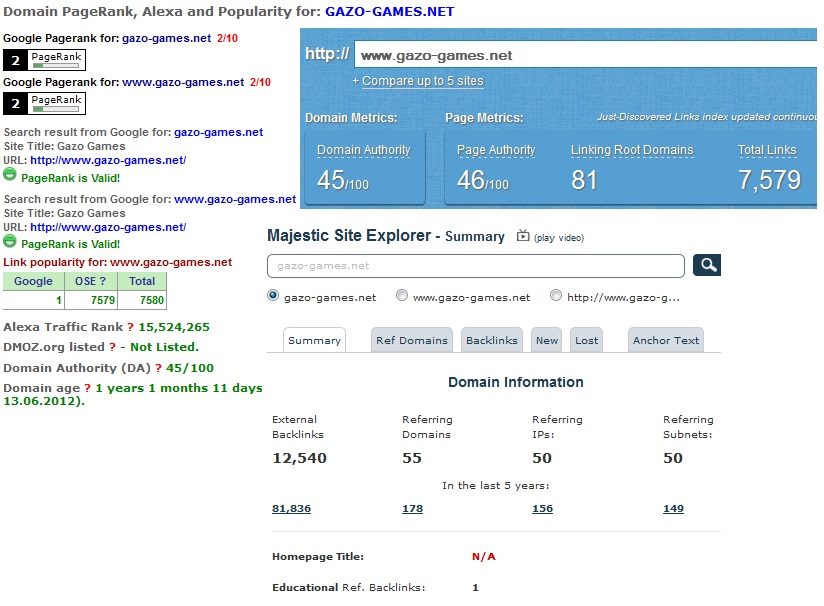Screen dimensions: 824x606
Task: Click the Domain Information heading
Action: click(x=516, y=382)
